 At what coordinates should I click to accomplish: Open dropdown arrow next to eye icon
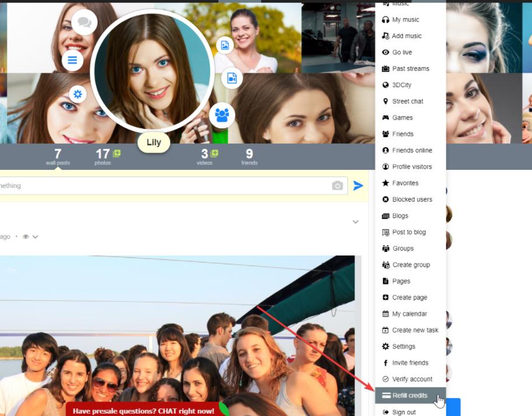36,237
